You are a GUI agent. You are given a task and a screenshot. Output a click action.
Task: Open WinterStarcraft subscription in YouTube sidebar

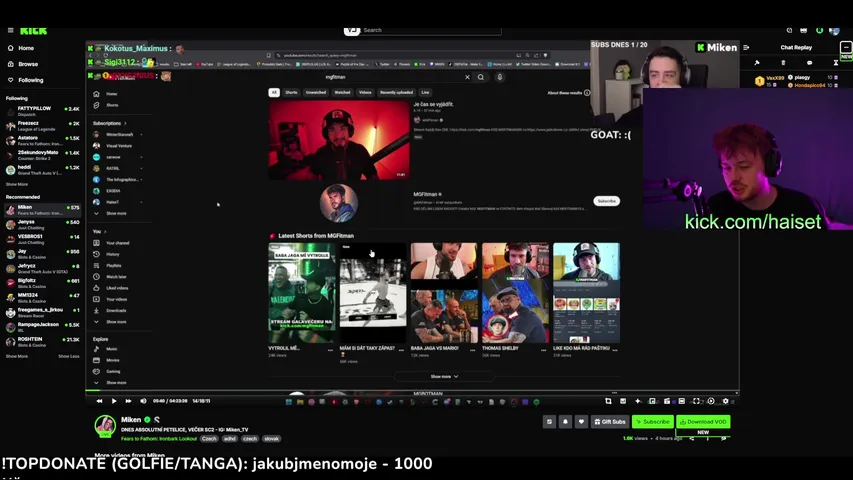118,134
